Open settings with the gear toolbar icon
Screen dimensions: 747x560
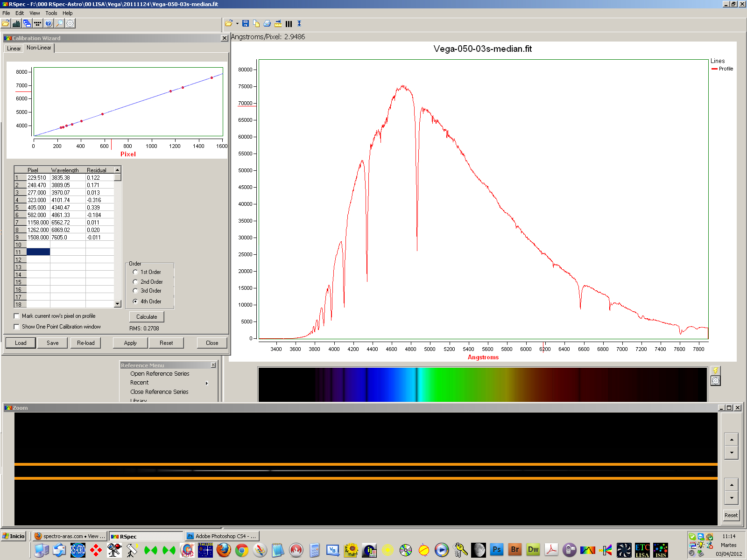pos(70,23)
